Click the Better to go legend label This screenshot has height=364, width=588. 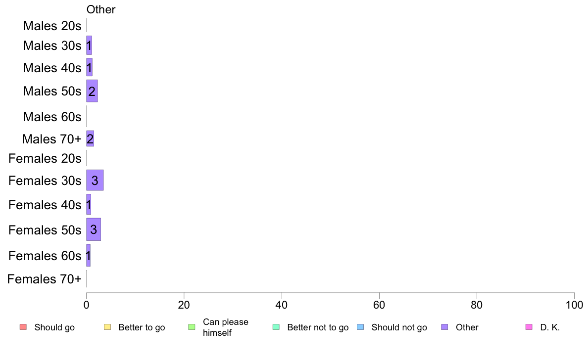click(142, 327)
